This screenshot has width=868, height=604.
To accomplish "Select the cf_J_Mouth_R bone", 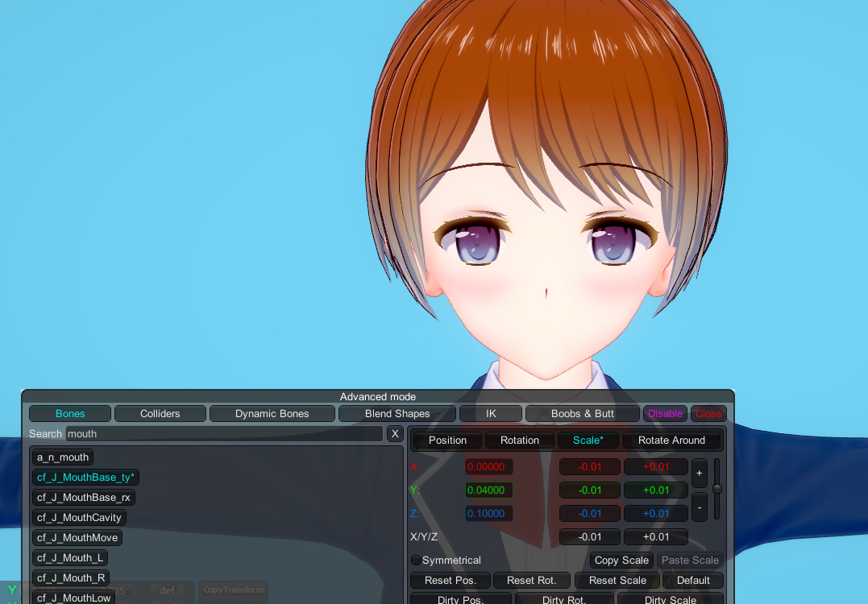I will coord(71,578).
